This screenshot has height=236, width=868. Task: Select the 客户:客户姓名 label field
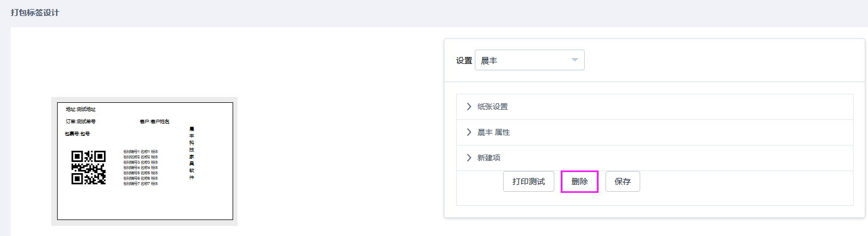(x=155, y=121)
